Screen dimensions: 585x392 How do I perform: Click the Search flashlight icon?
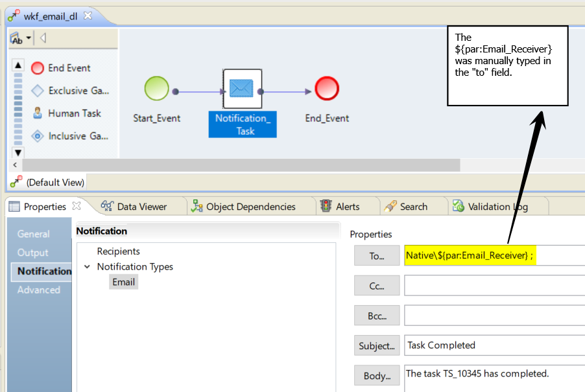[390, 206]
